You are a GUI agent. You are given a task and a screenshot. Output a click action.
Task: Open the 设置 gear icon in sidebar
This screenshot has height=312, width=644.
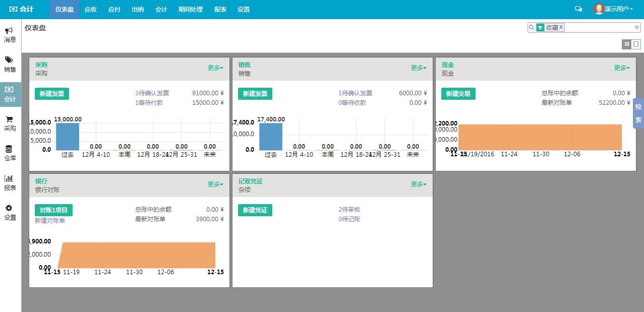coord(9,208)
